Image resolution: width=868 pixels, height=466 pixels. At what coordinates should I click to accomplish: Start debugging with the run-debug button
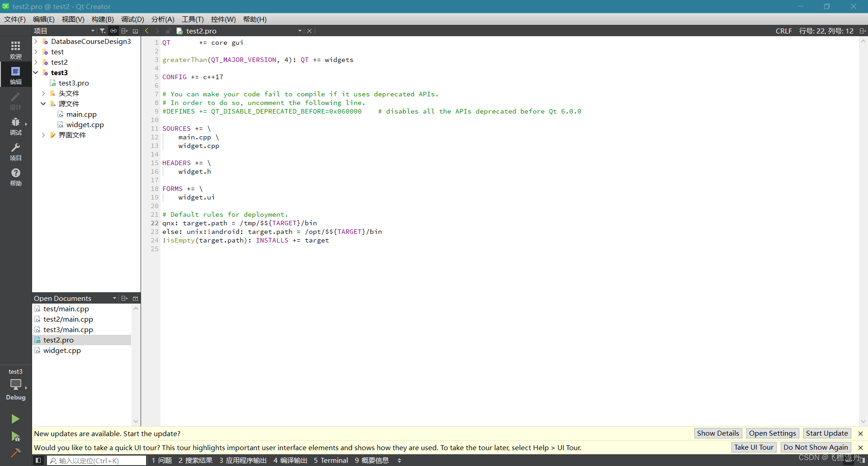15,436
